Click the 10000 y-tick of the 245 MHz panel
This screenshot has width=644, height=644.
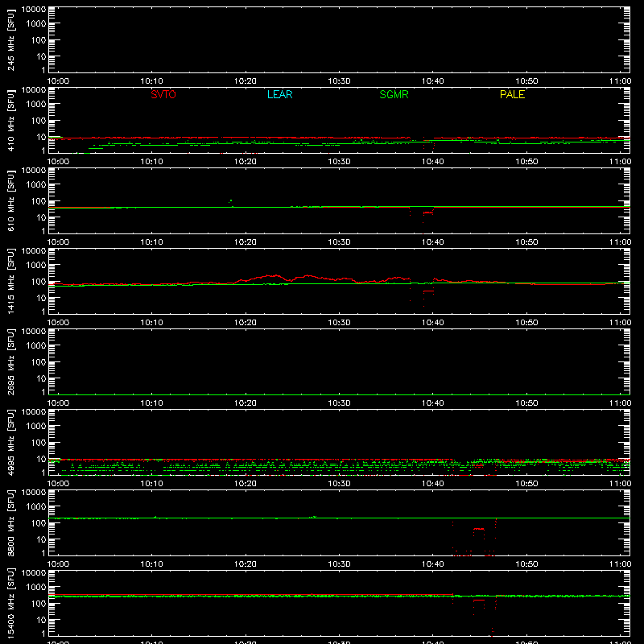[34, 10]
